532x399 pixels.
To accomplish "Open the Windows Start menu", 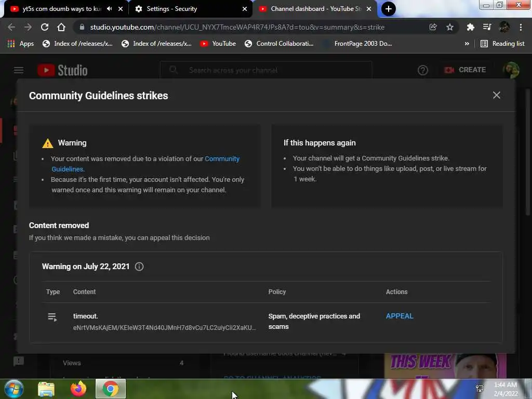I will 14,389.
